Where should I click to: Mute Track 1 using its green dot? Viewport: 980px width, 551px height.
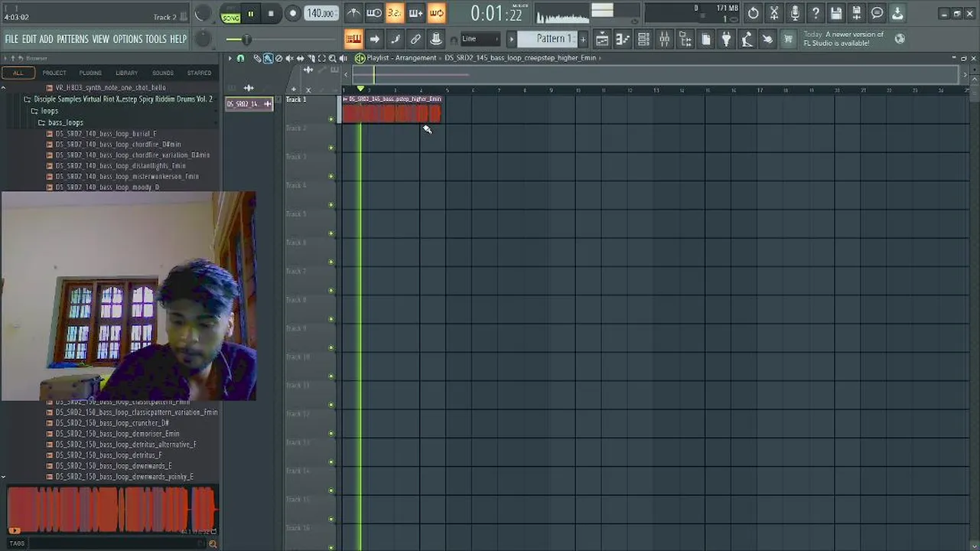click(x=331, y=119)
